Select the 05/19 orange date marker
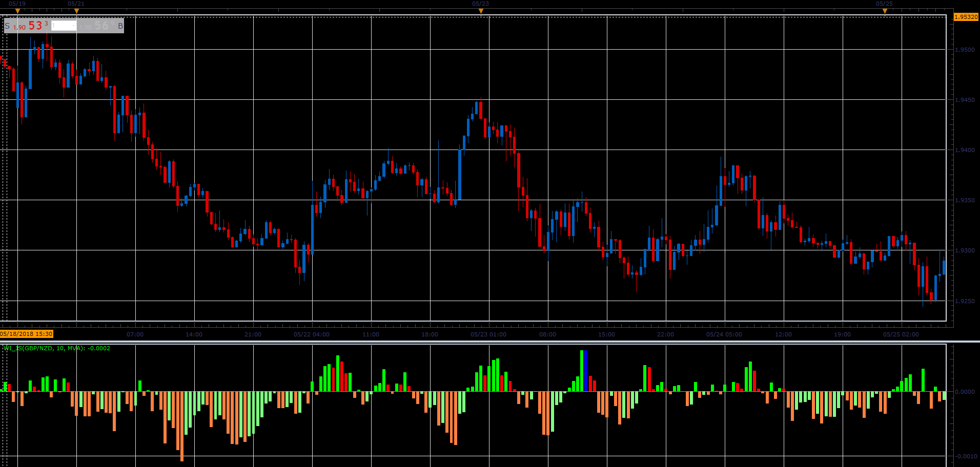Viewport: 980px width, 467px height. [x=17, y=11]
